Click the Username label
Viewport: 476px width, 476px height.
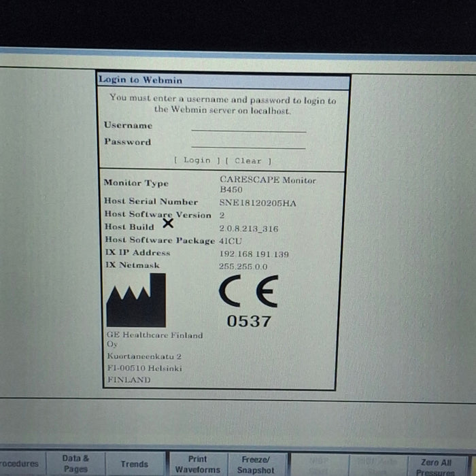pyautogui.click(x=128, y=125)
